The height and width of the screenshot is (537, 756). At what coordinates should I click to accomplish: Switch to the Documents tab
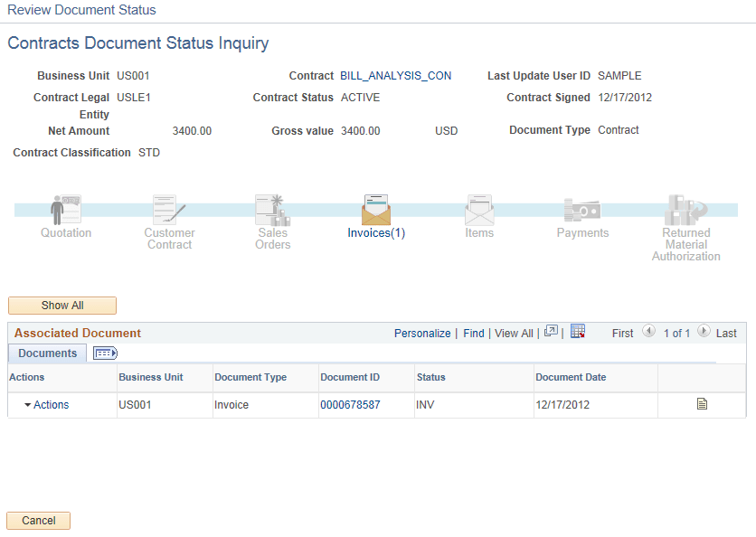tap(46, 353)
